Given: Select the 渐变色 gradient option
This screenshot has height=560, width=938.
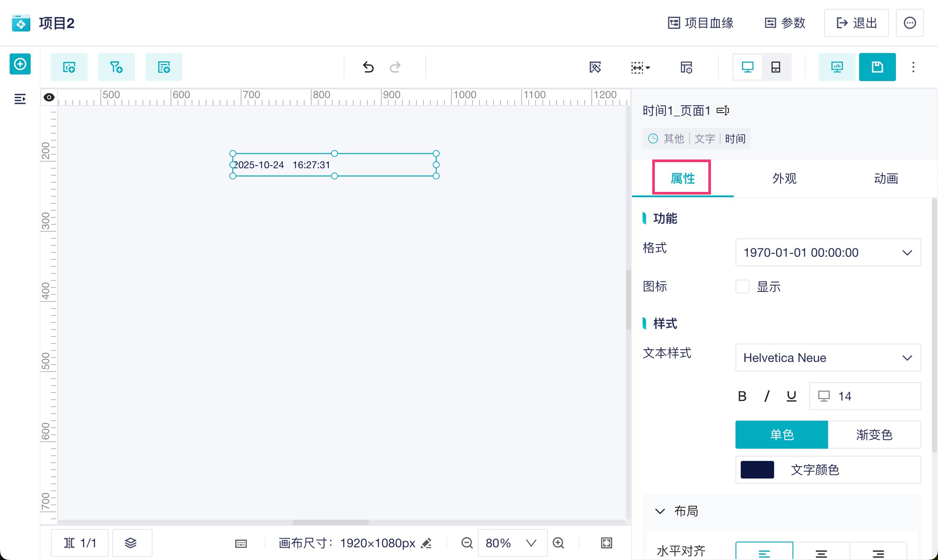Looking at the screenshot, I should tap(874, 435).
